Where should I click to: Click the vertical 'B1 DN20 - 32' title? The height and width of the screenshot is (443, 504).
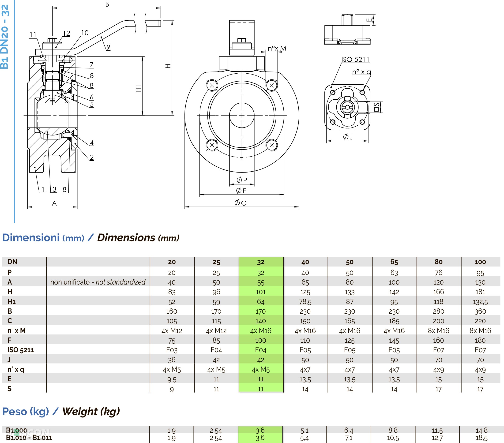tap(5, 37)
